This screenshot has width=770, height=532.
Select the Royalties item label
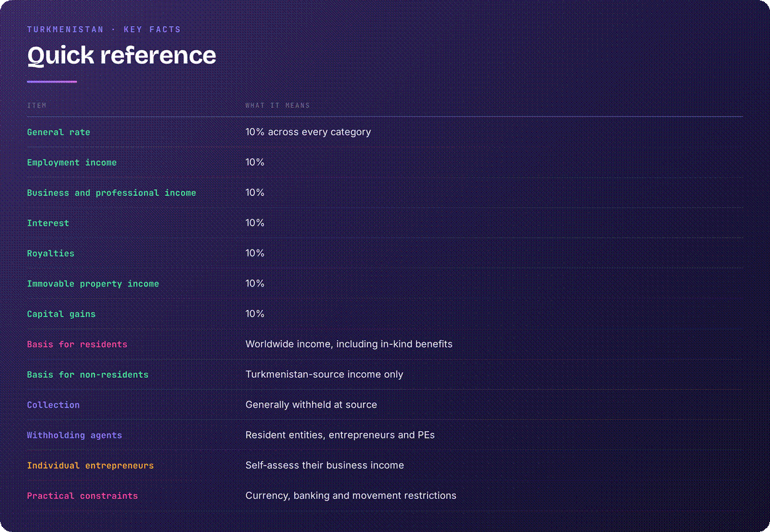(50, 253)
